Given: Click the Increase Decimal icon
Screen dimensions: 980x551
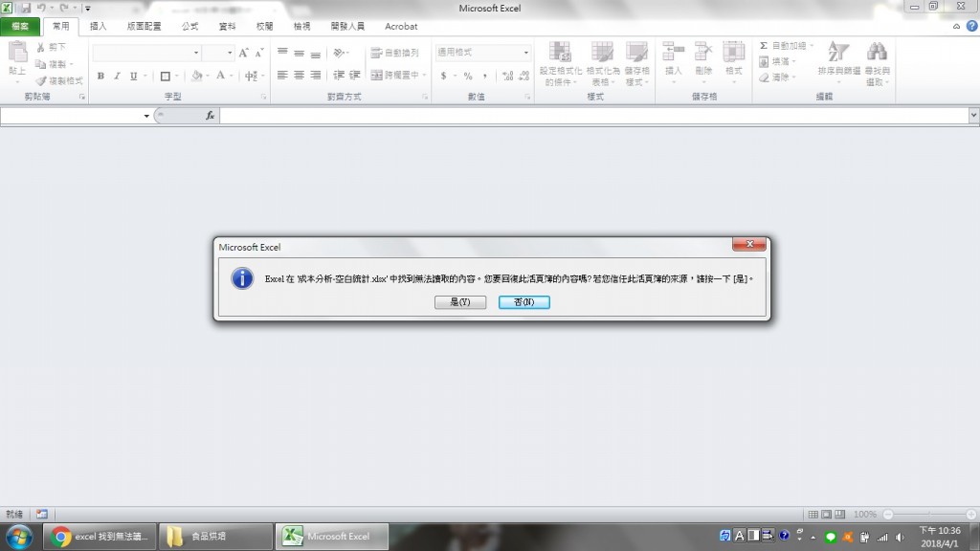Looking at the screenshot, I should click(507, 76).
